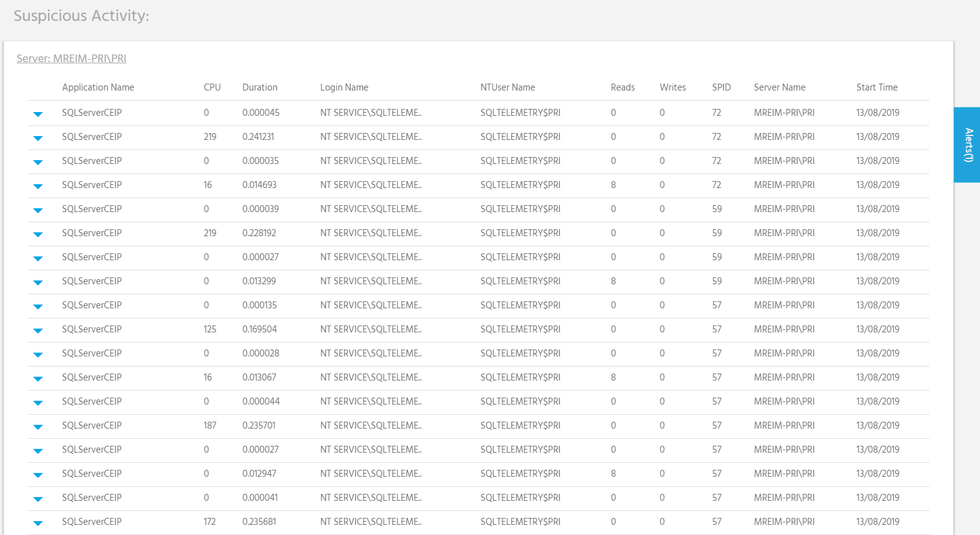The height and width of the screenshot is (535, 980).
Task: Expand the row with duration 0.169504
Action: 38,330
